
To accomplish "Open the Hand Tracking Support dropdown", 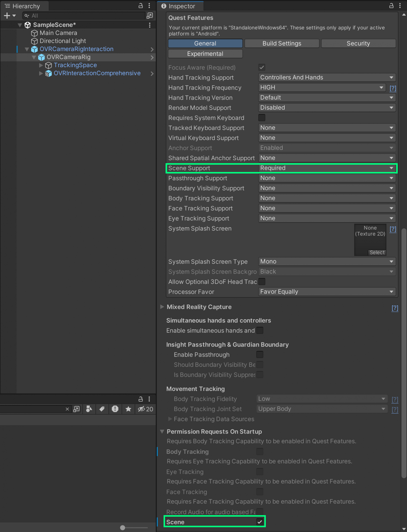I will 327,77.
